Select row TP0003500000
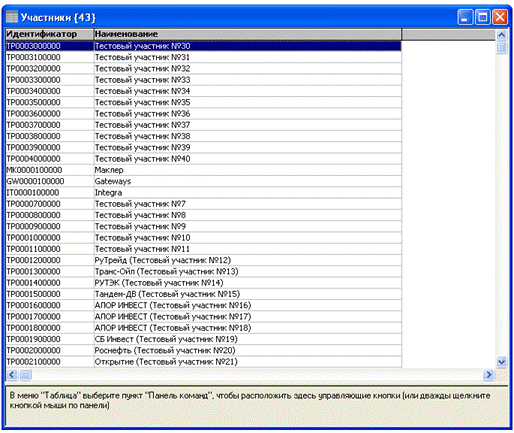The image size is (514, 433). pyautogui.click(x=204, y=102)
